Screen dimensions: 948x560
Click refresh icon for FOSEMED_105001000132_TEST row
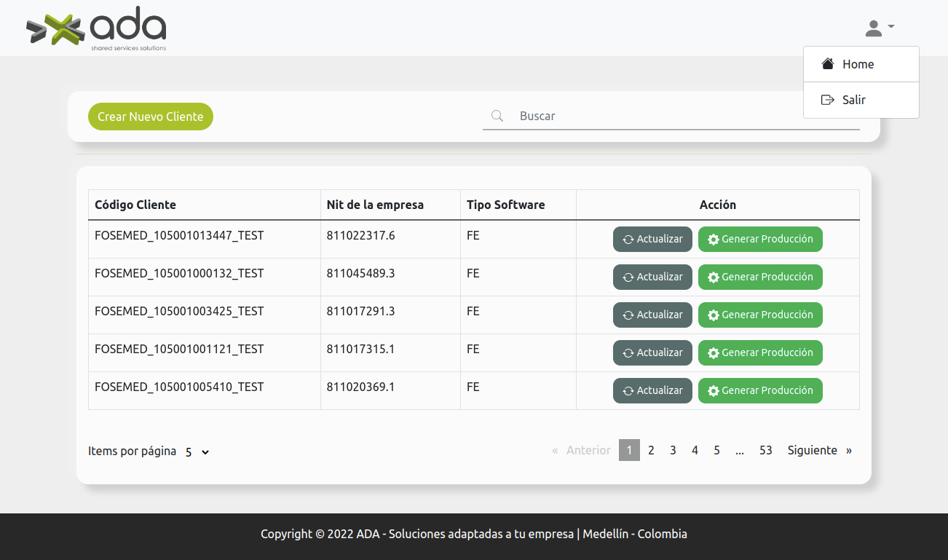point(628,277)
